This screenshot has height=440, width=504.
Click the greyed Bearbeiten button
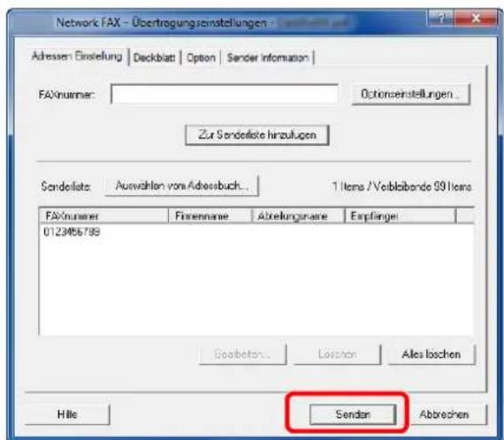[x=242, y=354]
